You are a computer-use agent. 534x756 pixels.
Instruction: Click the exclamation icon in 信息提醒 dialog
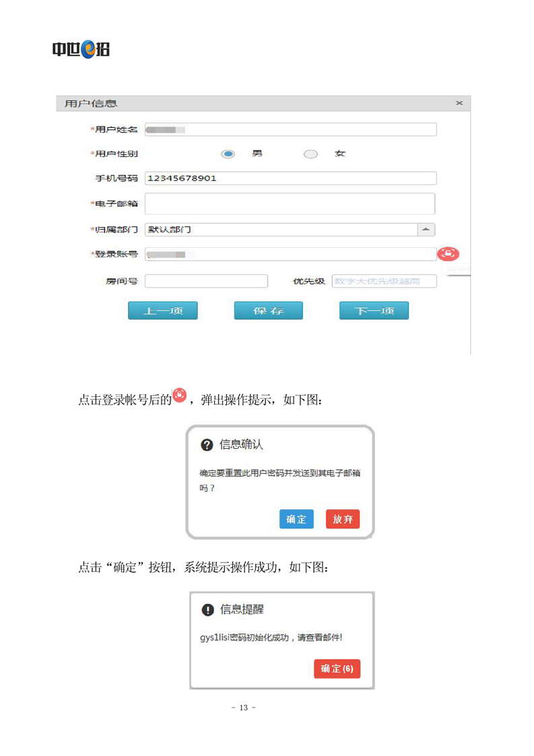(x=208, y=610)
